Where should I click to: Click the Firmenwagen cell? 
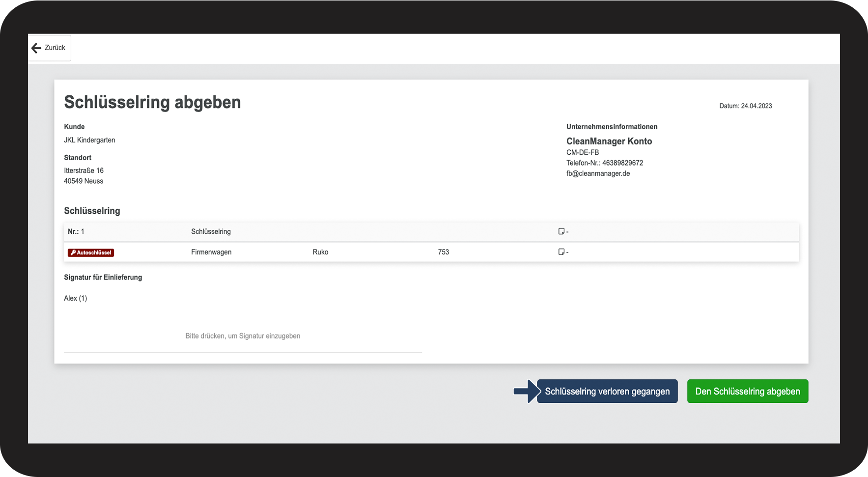point(211,252)
